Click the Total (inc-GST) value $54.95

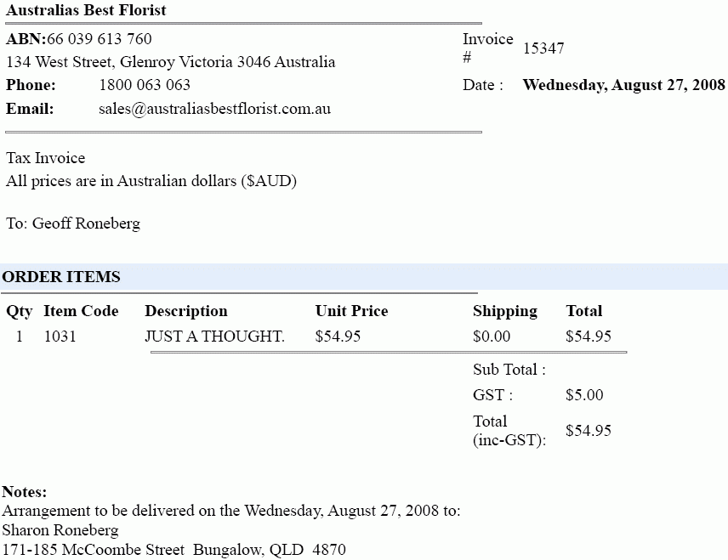point(589,431)
